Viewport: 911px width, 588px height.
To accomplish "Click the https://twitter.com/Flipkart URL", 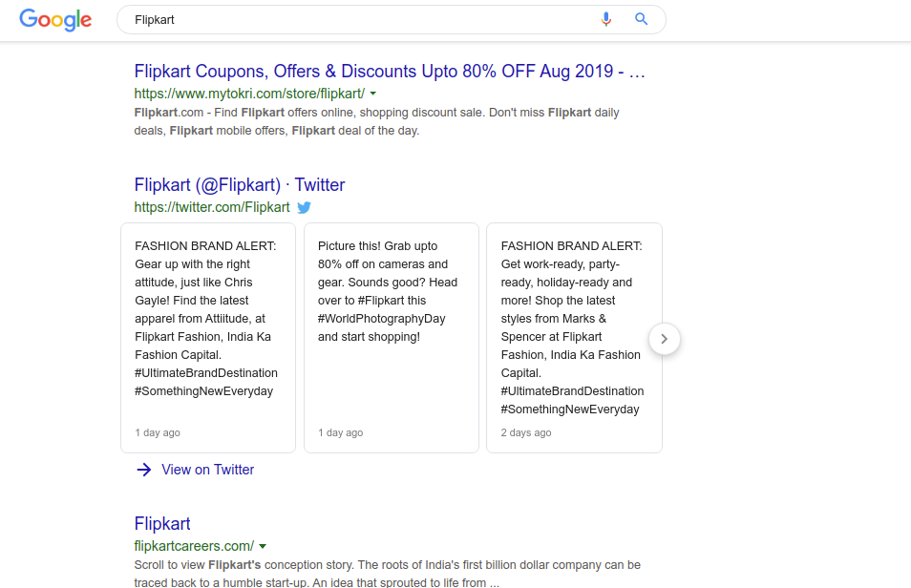I will (211, 207).
